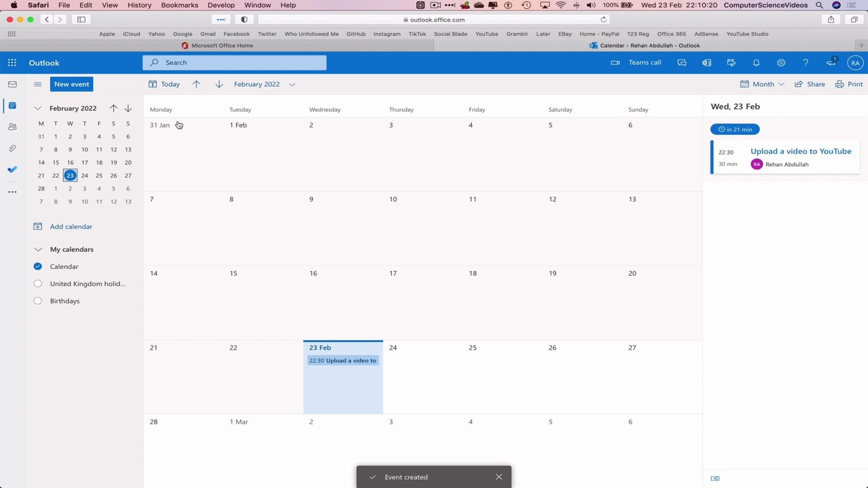Select the 1 Mar day cell
Image resolution: width=868 pixels, height=488 pixels.
point(263,451)
